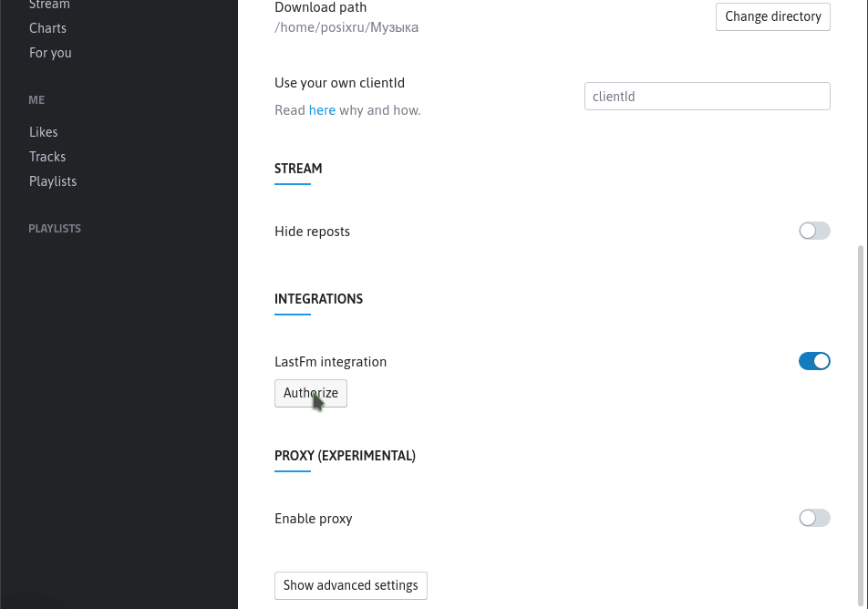Viewport: 868px width, 609px height.
Task: Open the Stream page in sidebar
Action: (x=49, y=5)
